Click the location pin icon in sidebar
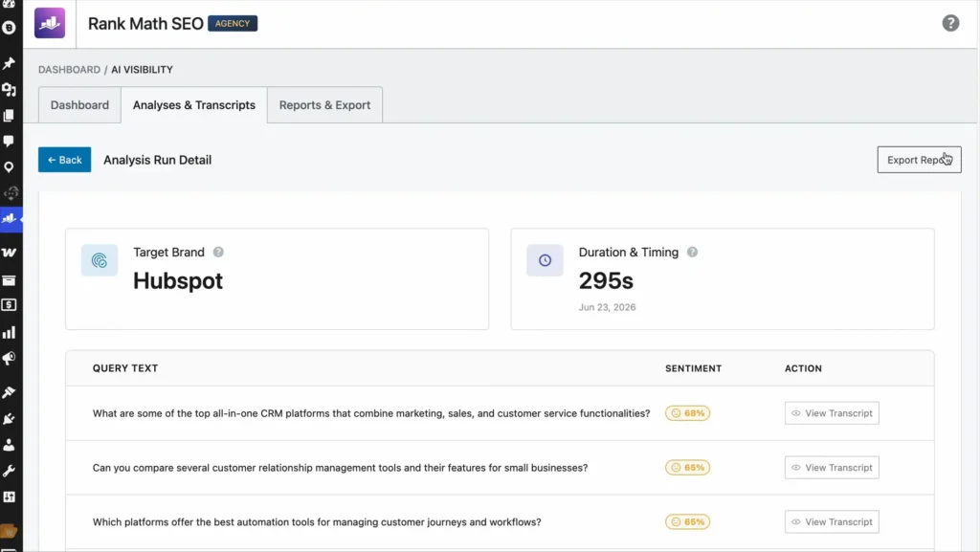Screen dimensions: 980x552 [x=9, y=166]
